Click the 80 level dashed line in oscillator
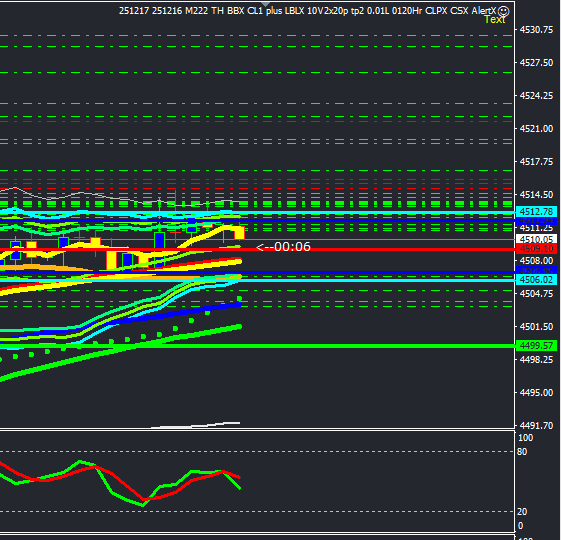Screen dimensions: 561x540 257,452
